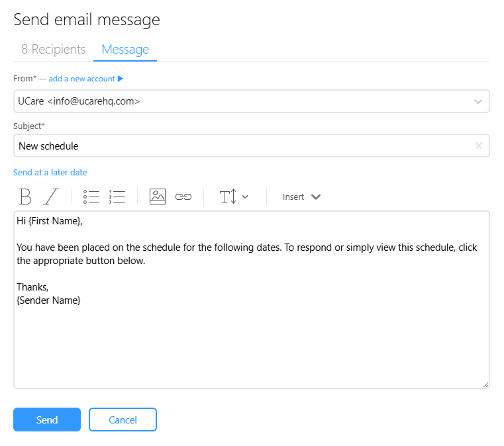The height and width of the screenshot is (446, 504).
Task: Select the Message tab
Action: coord(125,50)
